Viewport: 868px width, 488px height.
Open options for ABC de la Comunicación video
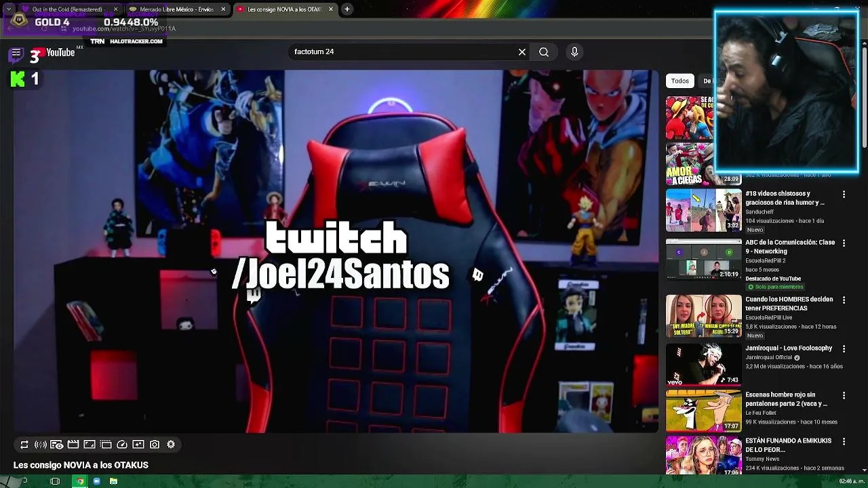(x=844, y=243)
